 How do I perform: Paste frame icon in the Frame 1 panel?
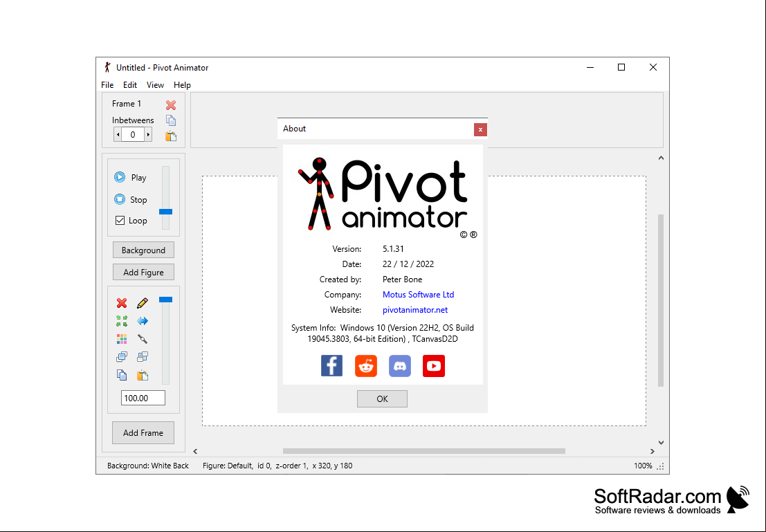tap(170, 136)
